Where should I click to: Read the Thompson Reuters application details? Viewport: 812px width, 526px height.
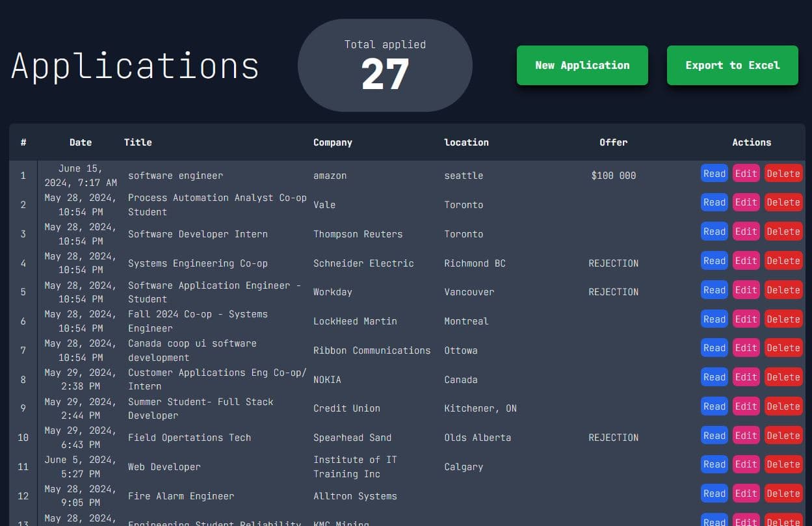714,231
